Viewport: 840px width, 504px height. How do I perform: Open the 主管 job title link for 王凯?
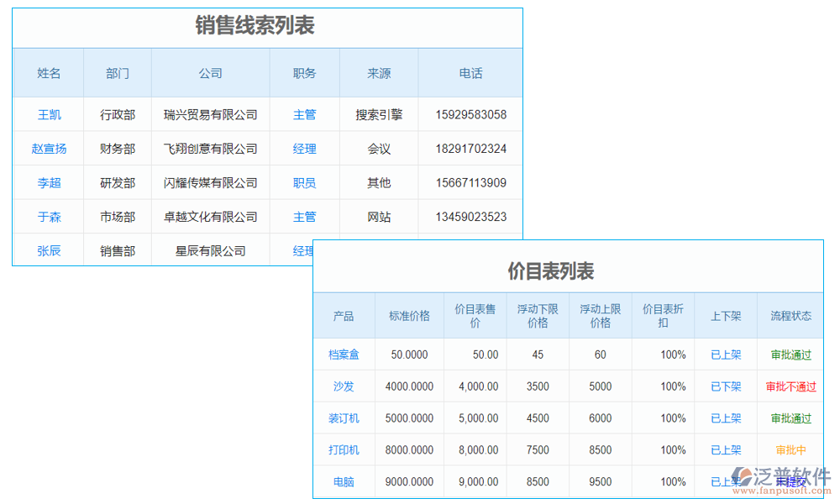point(304,114)
